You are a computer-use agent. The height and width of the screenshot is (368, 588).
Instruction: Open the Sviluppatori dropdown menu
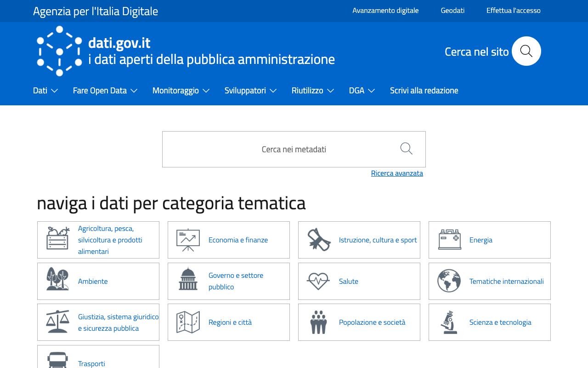250,91
